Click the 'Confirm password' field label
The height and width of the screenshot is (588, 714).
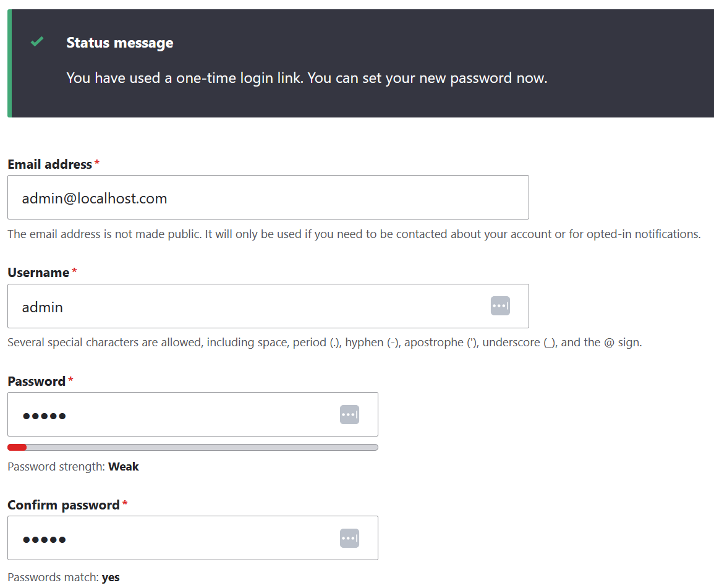tap(63, 505)
